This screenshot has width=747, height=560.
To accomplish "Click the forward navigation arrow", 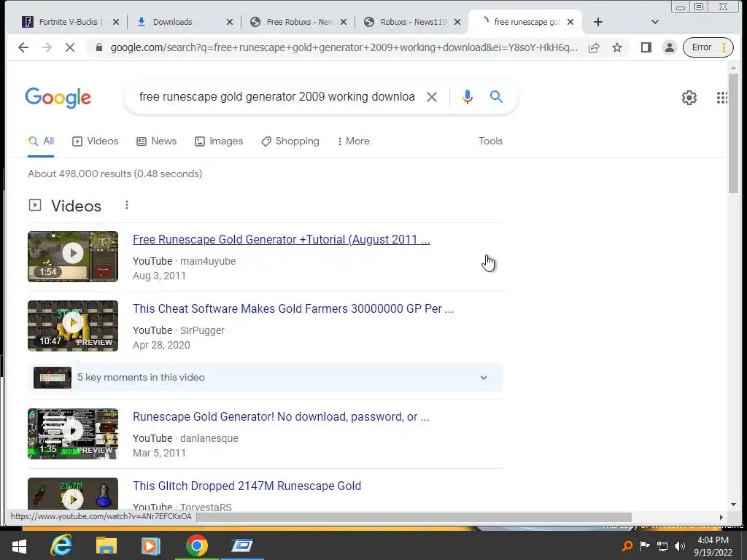I will click(46, 47).
